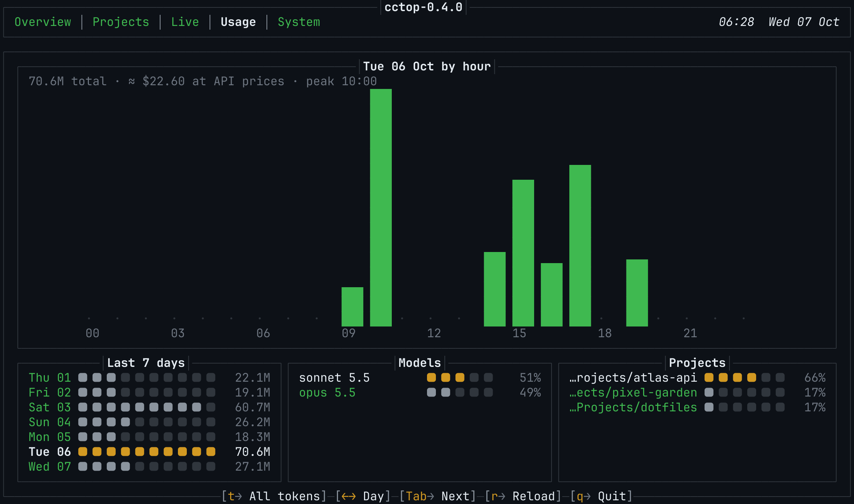Click the bar at hour 19
The width and height of the screenshot is (854, 504).
tap(637, 293)
